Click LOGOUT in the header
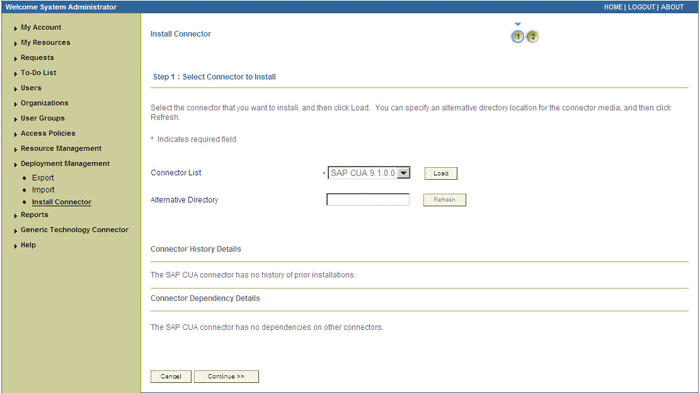This screenshot has height=393, width=700. click(642, 7)
